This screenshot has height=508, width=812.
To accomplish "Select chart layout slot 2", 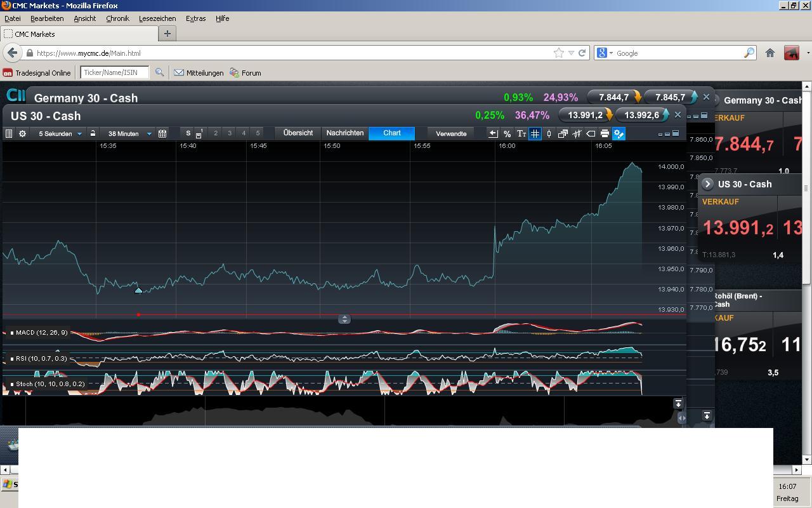I will click(x=216, y=133).
